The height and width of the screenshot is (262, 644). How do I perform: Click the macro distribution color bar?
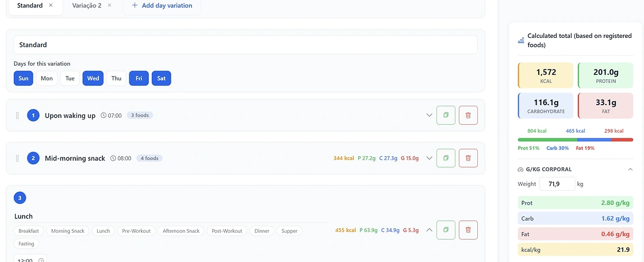click(x=575, y=140)
